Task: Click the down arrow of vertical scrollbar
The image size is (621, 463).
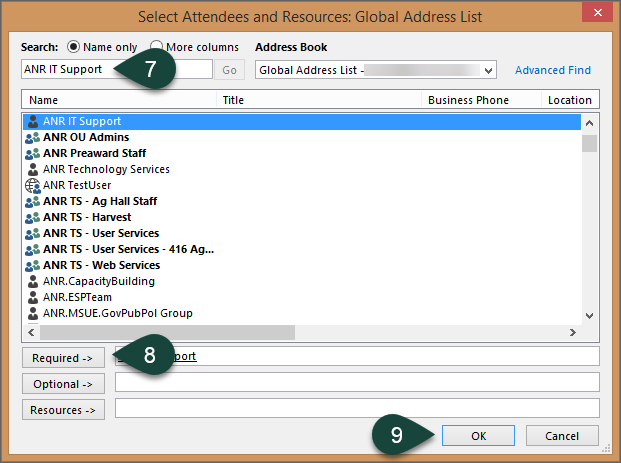Action: coord(590,315)
